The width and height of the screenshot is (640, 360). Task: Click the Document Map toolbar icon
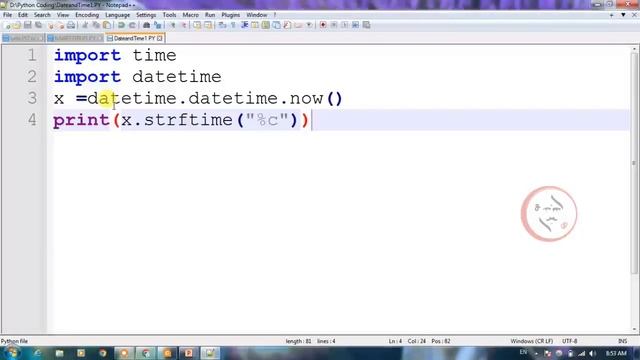[266, 25]
